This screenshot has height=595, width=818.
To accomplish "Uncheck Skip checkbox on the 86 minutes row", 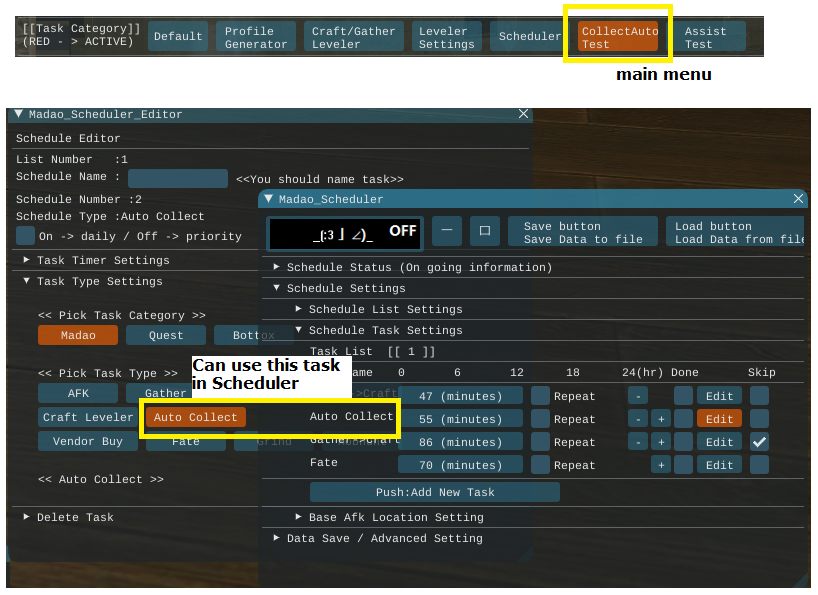I will tap(760, 442).
